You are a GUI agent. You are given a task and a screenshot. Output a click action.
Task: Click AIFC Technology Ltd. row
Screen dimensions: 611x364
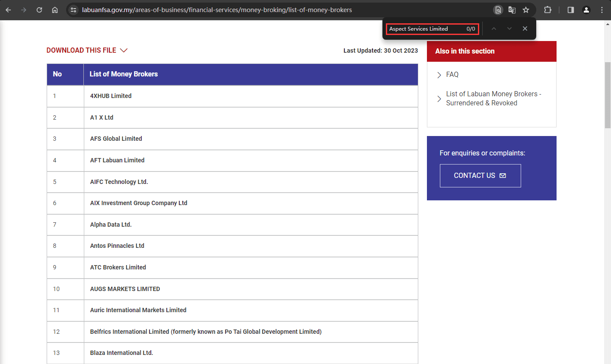coord(232,182)
